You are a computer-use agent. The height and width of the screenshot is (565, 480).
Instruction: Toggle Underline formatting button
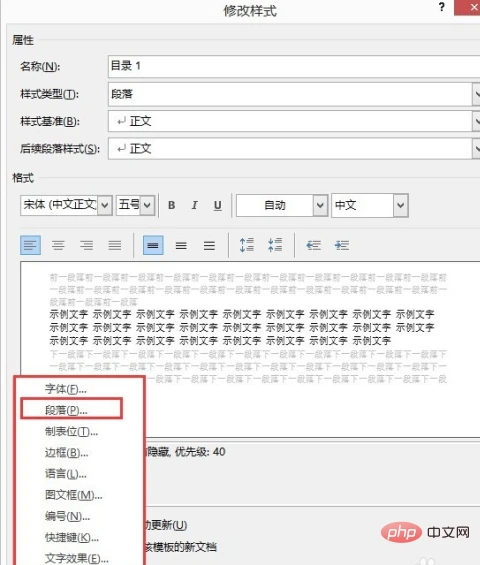[x=218, y=205]
